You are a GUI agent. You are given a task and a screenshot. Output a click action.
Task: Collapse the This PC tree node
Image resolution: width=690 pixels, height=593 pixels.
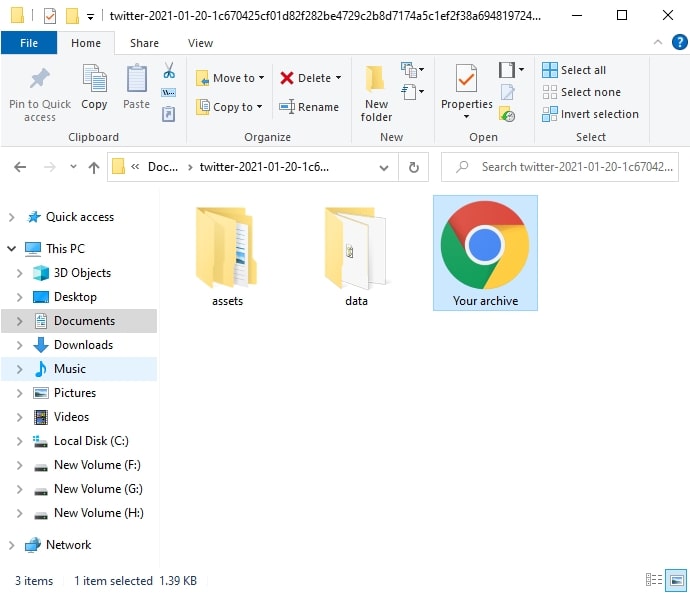pyautogui.click(x=12, y=249)
